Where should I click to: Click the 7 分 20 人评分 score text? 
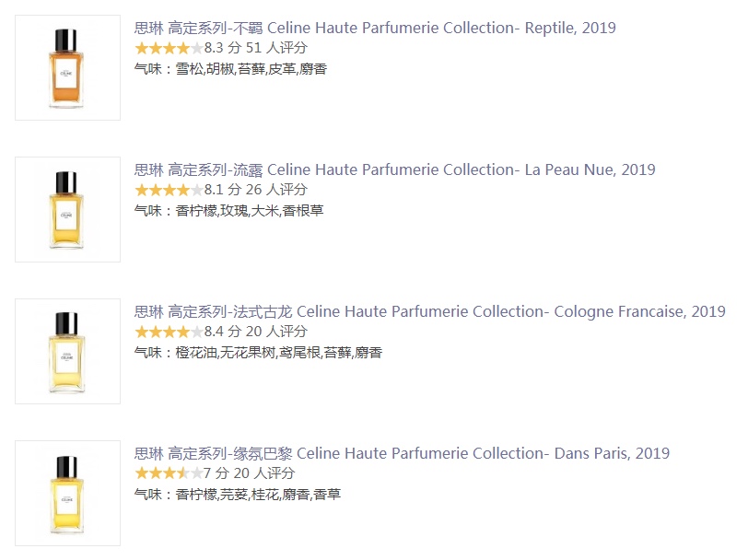pos(249,473)
